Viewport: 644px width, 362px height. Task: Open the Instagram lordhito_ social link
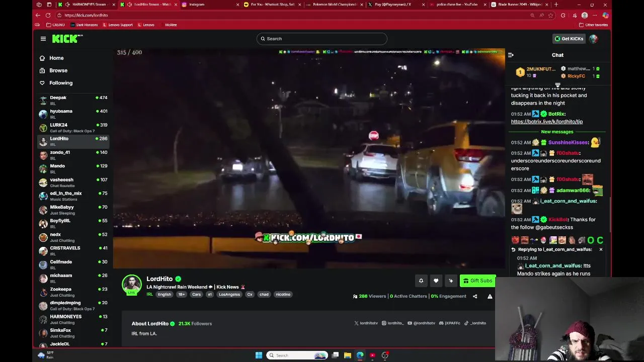[x=393, y=323]
